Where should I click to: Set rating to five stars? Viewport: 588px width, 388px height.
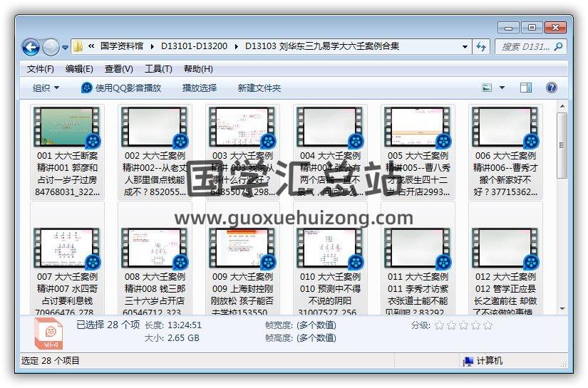point(488,325)
